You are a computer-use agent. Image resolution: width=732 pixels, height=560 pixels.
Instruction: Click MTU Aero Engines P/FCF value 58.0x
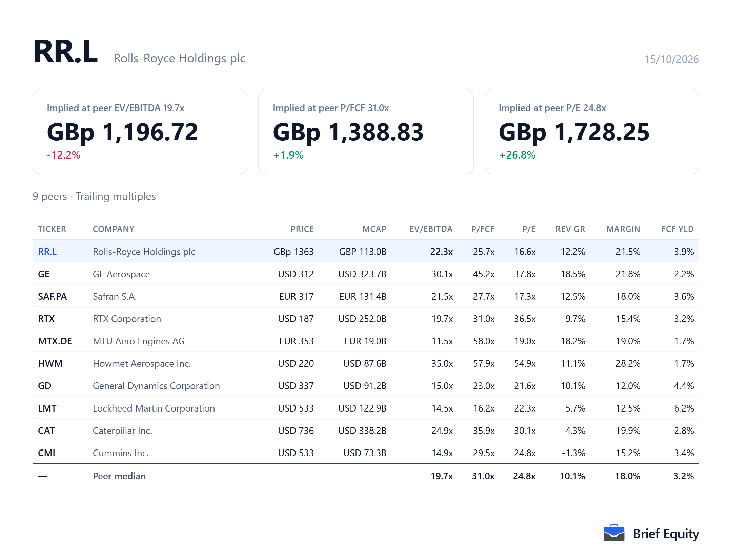(x=484, y=341)
